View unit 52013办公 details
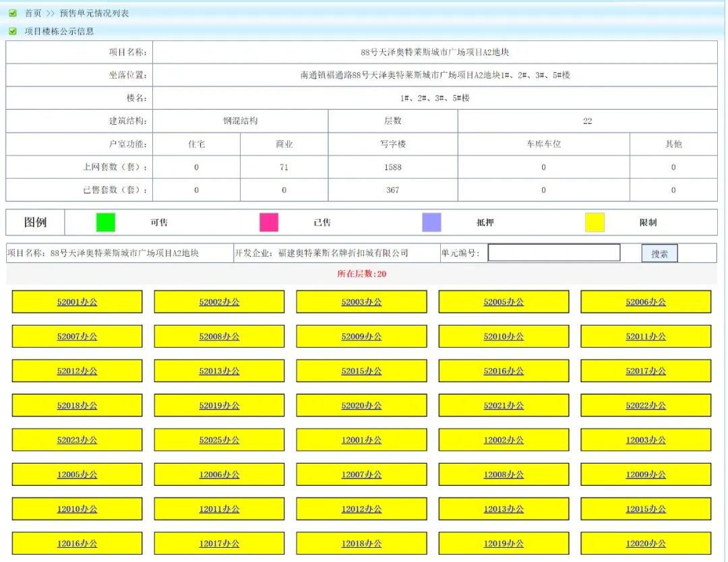The height and width of the screenshot is (562, 728). pyautogui.click(x=219, y=371)
